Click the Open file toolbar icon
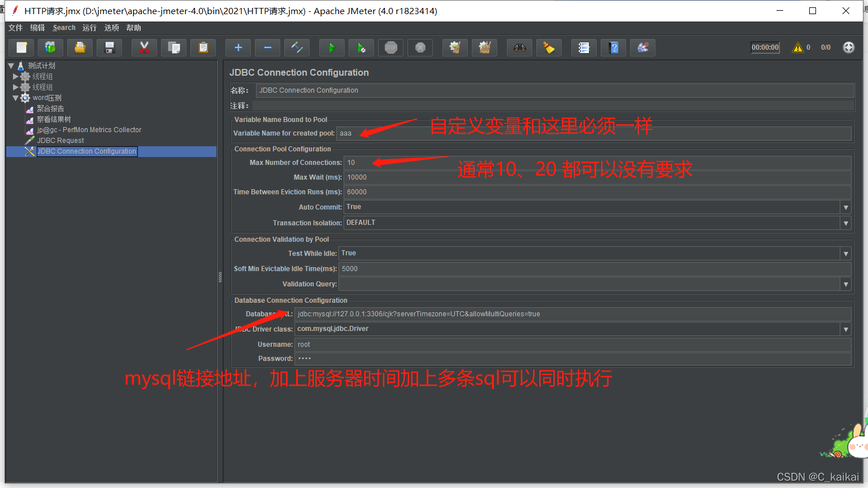The height and width of the screenshot is (488, 868). click(x=80, y=48)
